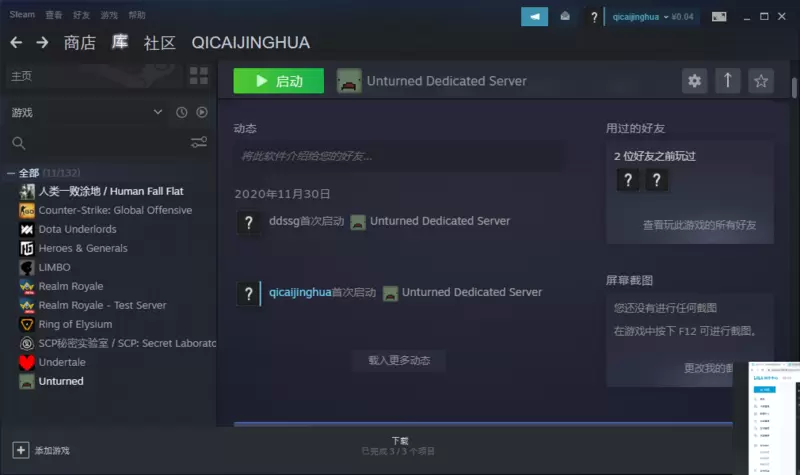The image size is (800, 475).
Task: Toggle the ready-to-play filter icon
Action: [x=202, y=112]
